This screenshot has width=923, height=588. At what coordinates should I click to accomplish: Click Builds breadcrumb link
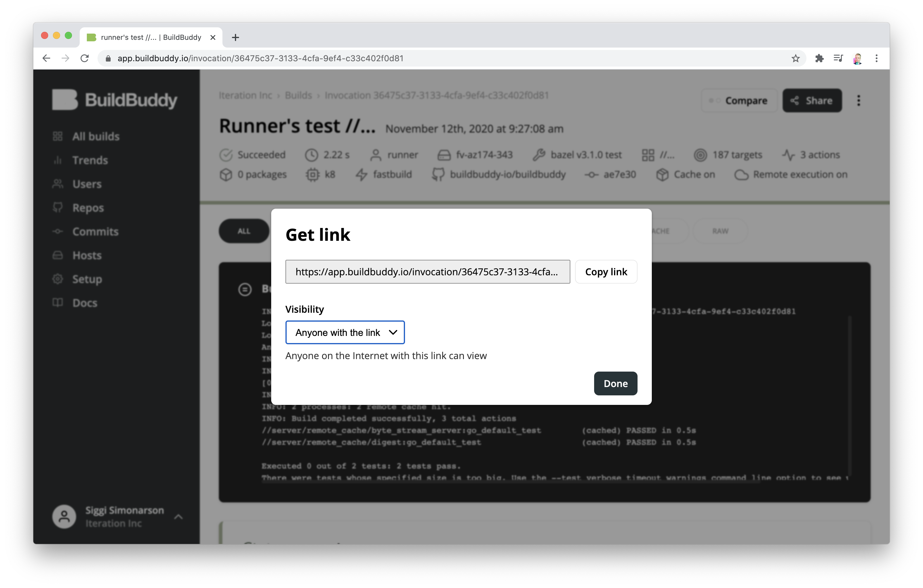[298, 95]
